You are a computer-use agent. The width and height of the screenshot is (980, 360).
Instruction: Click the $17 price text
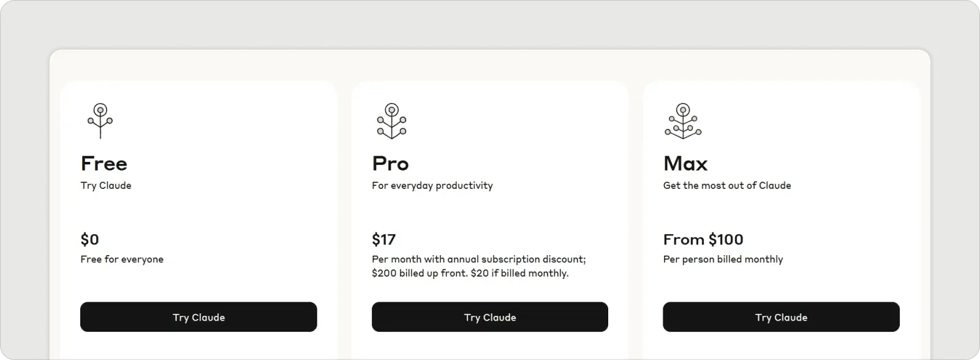click(384, 239)
